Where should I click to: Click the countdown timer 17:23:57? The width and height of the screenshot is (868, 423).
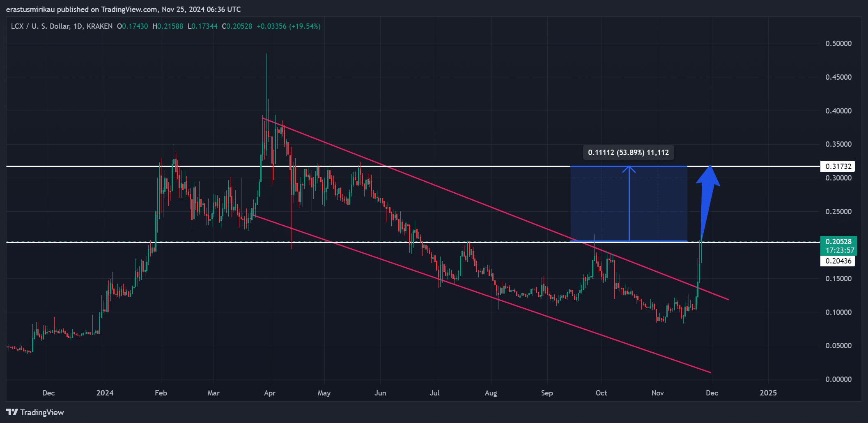(840, 250)
